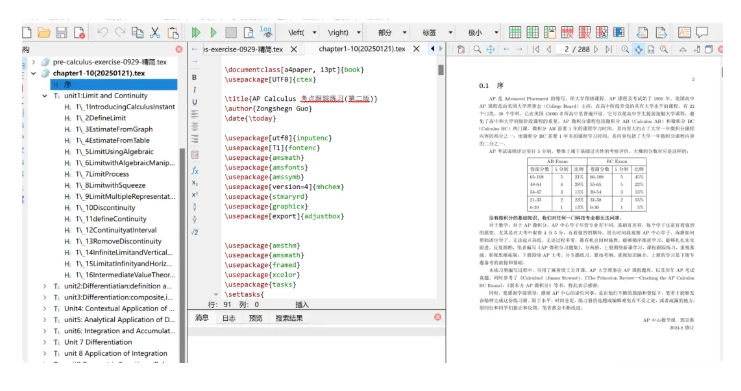Stop compilation with the square stop button
The image size is (741, 391).
pyautogui.click(x=231, y=32)
